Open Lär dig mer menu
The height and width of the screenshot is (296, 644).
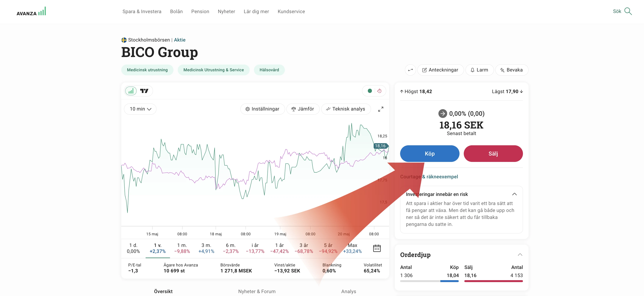point(256,11)
